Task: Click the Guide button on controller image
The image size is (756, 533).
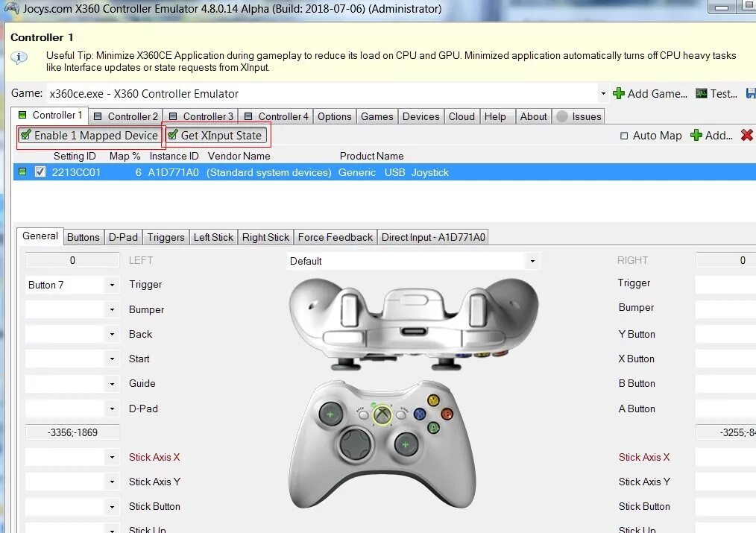Action: (382, 415)
